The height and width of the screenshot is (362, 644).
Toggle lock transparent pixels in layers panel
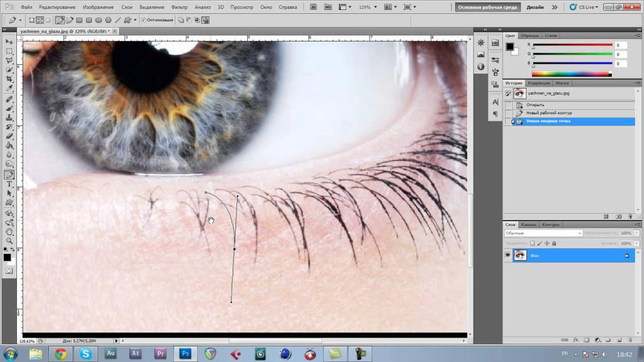click(532, 243)
